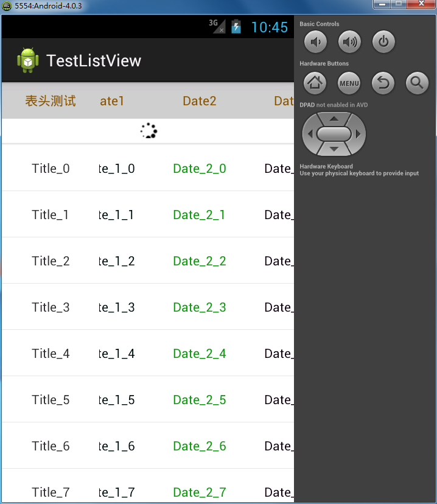Select the Date2 column header

200,101
